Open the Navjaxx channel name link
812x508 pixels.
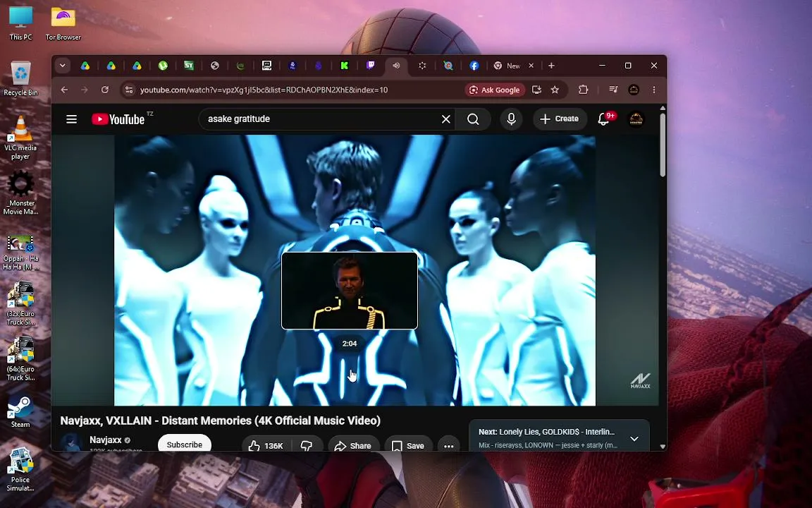[106, 440]
